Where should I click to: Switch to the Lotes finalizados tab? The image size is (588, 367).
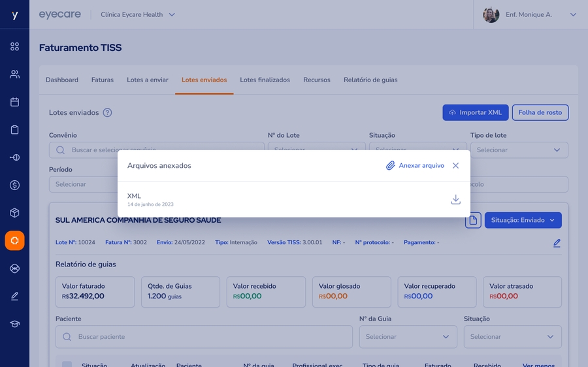click(265, 80)
